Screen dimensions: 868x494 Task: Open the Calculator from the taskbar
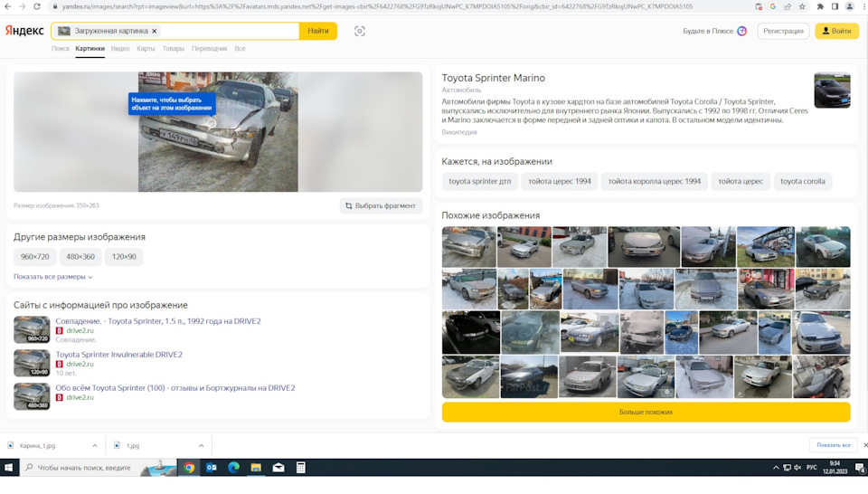[x=300, y=468]
